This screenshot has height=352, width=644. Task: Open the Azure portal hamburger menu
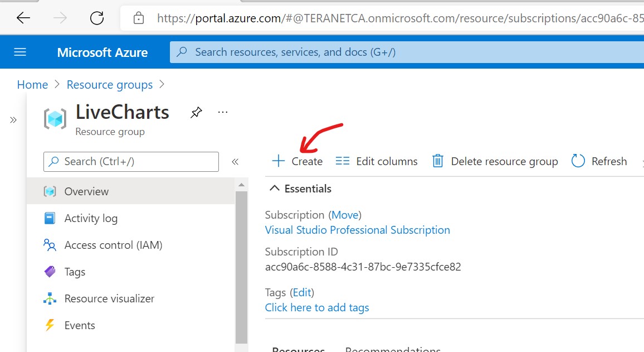(20, 52)
